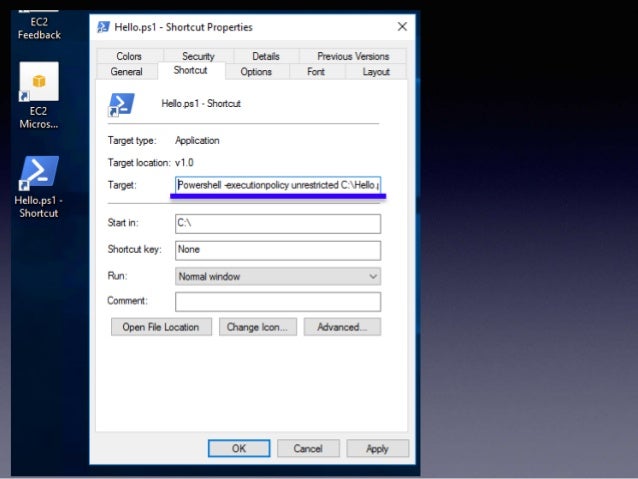
Task: Select the Shortcut tab
Action: (190, 70)
